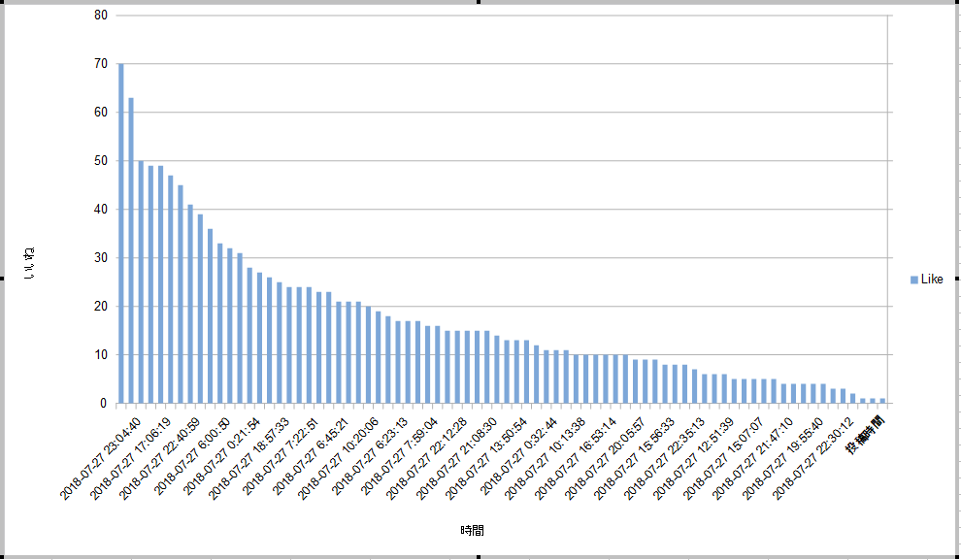The height and width of the screenshot is (560, 961).
Task: Click the top-center chart resize handle
Action: [x=480, y=3]
